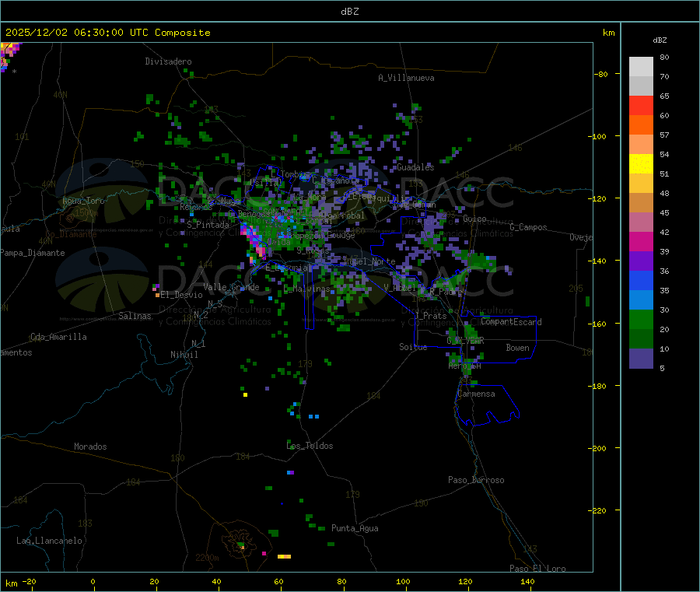
Task: Click the 'km' label at bottom left axis
Action: coord(11,583)
